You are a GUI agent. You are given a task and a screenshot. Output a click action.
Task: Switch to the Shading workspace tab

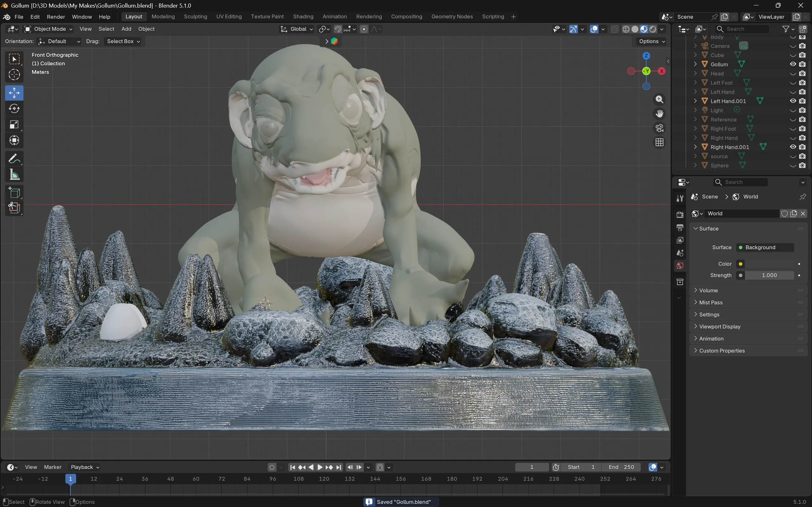pos(303,17)
